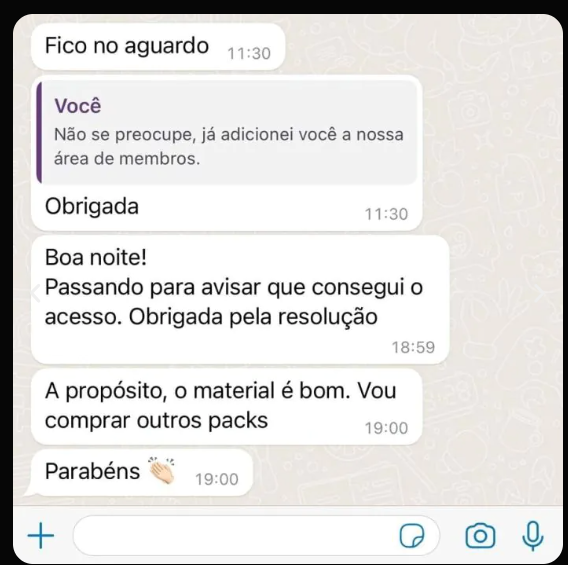Open the plus attachment menu

[41, 535]
